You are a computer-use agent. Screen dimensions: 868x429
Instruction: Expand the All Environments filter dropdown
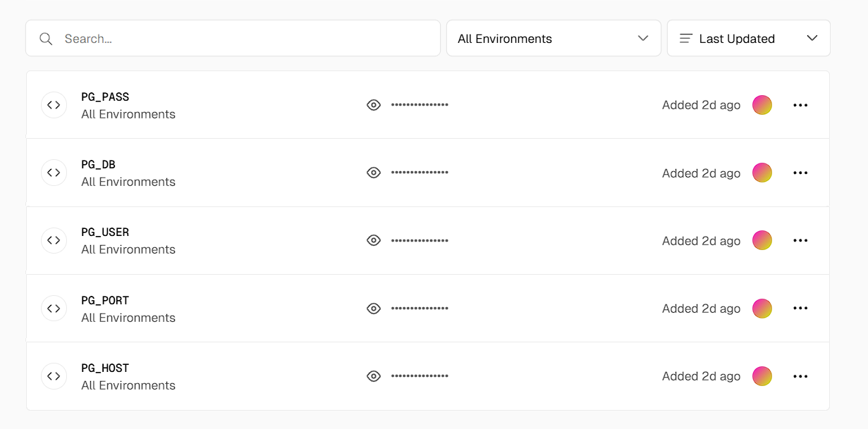(554, 39)
